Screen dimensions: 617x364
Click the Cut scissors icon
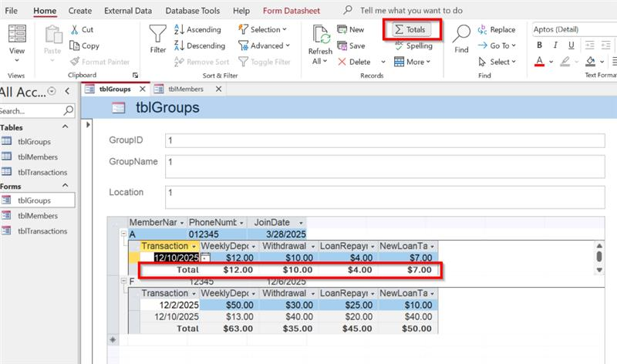tap(74, 29)
